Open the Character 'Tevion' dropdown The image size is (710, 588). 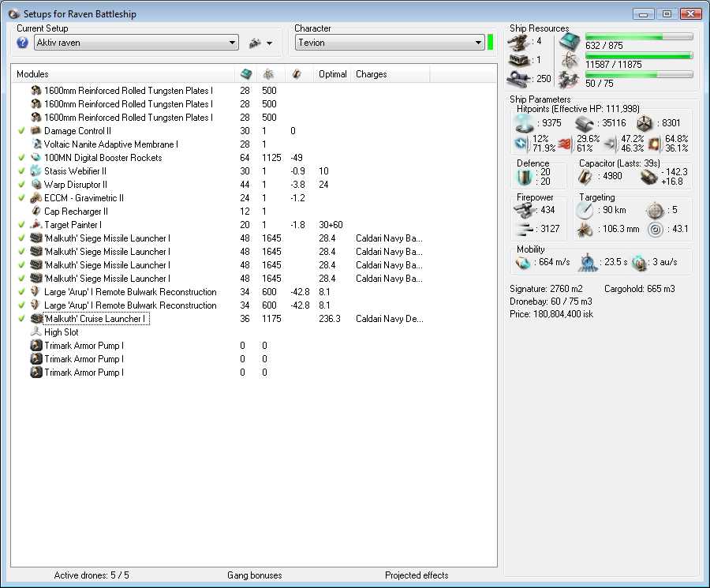(x=390, y=43)
